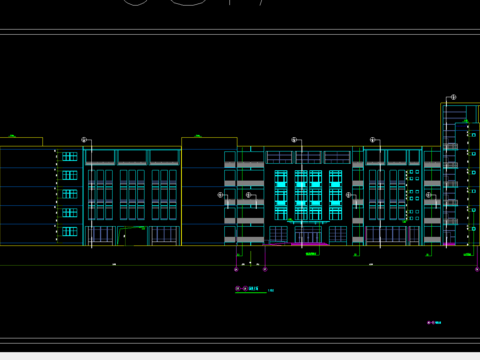The width and height of the screenshot is (480, 360).
Task: Pick the green elevation marker on the far-left roof
Action: pyautogui.click(x=12, y=136)
